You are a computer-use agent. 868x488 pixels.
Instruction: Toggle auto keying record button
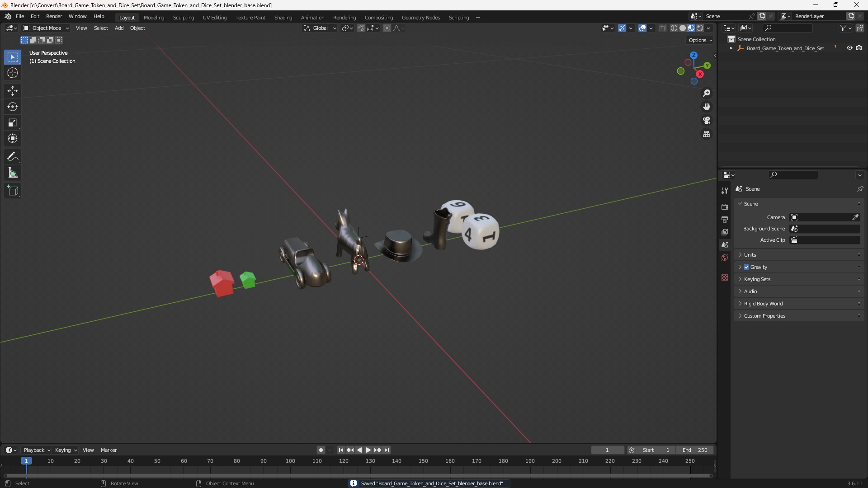tap(321, 450)
